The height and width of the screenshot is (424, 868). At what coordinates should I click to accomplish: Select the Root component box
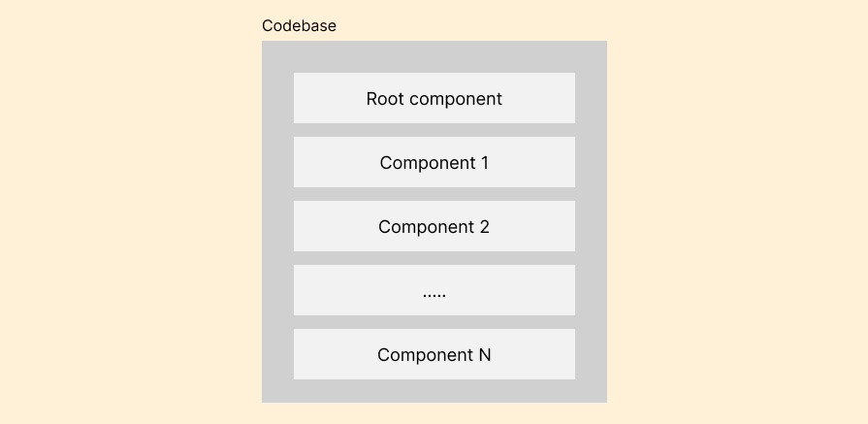pyautogui.click(x=434, y=98)
